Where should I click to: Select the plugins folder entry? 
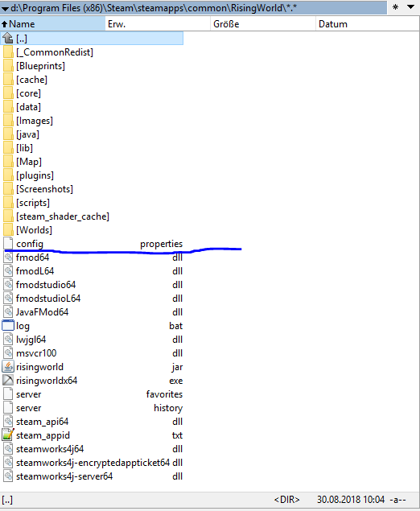[x=35, y=175]
